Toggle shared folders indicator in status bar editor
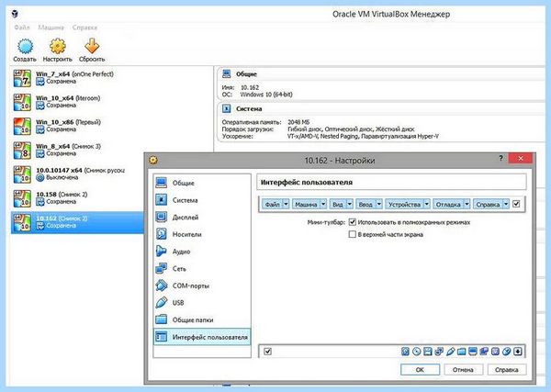The height and width of the screenshot is (392, 551). click(462, 352)
